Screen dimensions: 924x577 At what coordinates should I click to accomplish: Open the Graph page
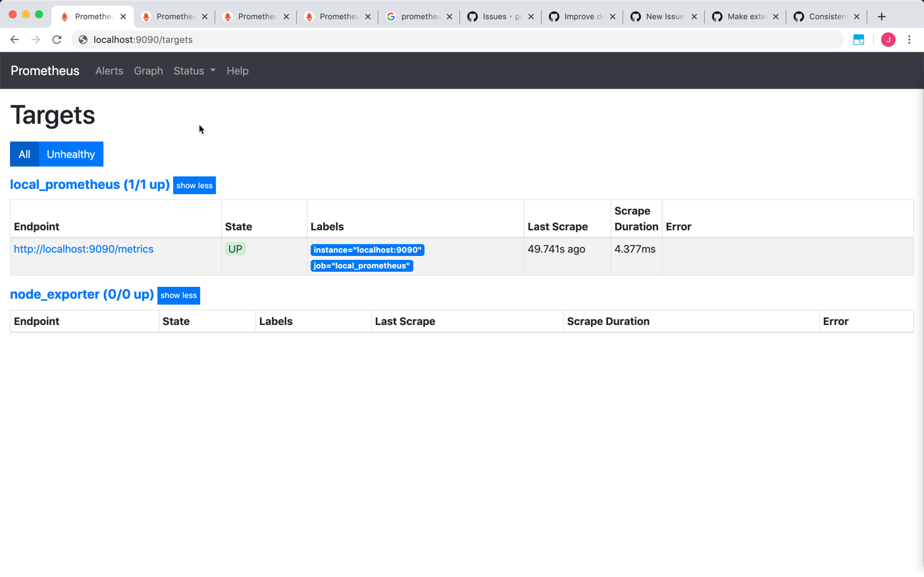[148, 71]
